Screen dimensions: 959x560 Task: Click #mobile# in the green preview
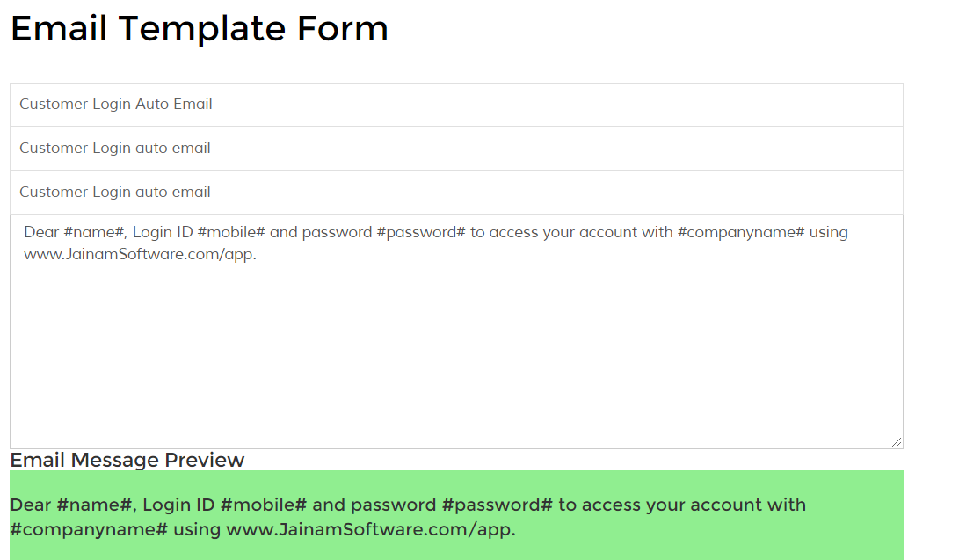[263, 505]
